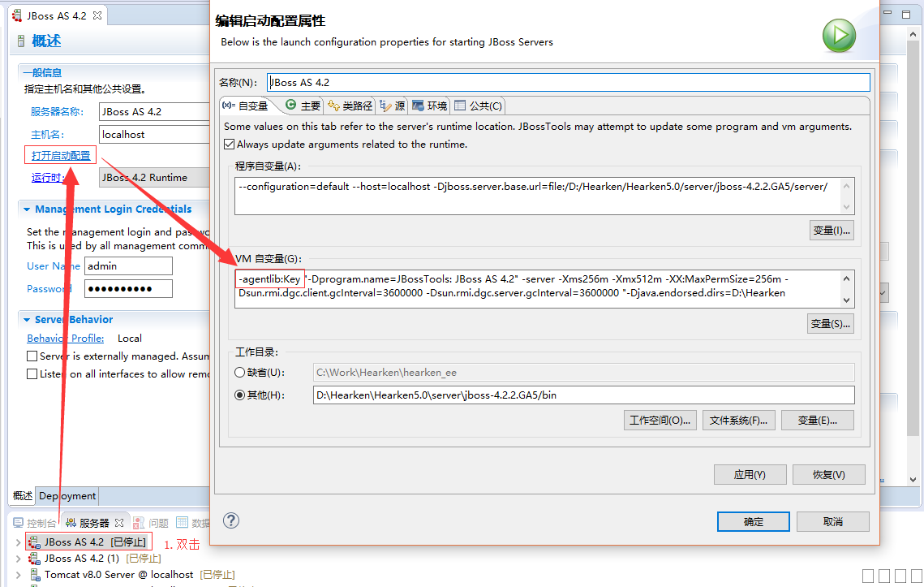Screen dimensions: 924x587
Task: Collapse the Server Behavior section
Action: click(27, 320)
